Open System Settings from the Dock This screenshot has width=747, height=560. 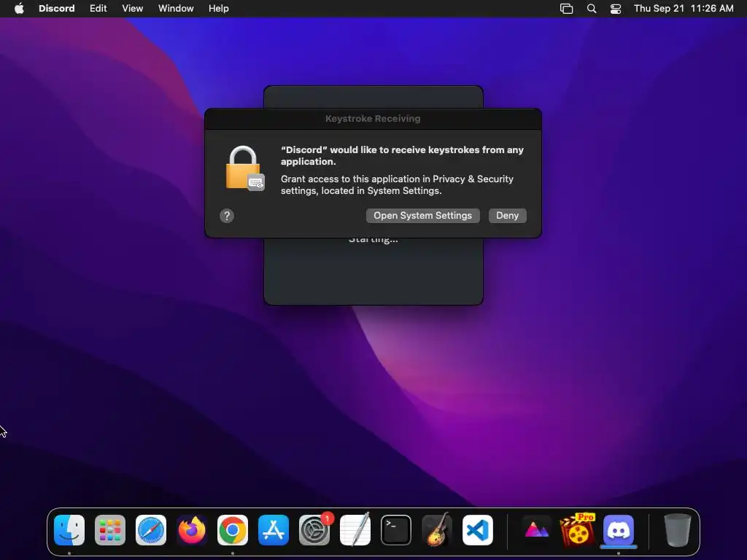point(314,530)
